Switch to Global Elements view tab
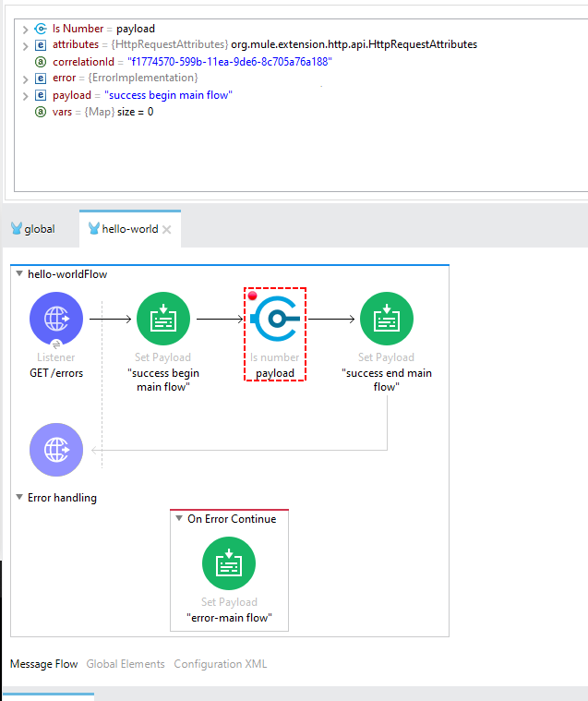The height and width of the screenshot is (701, 588). [x=126, y=664]
